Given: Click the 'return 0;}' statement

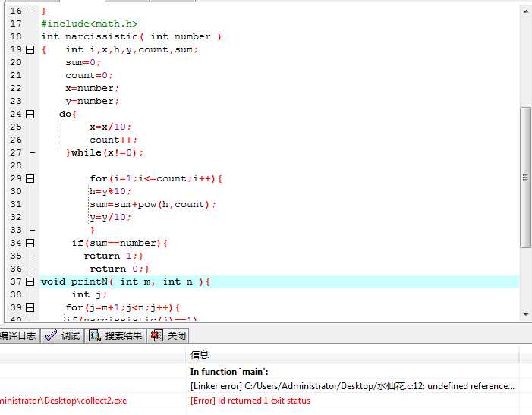Looking at the screenshot, I should click(x=119, y=269).
